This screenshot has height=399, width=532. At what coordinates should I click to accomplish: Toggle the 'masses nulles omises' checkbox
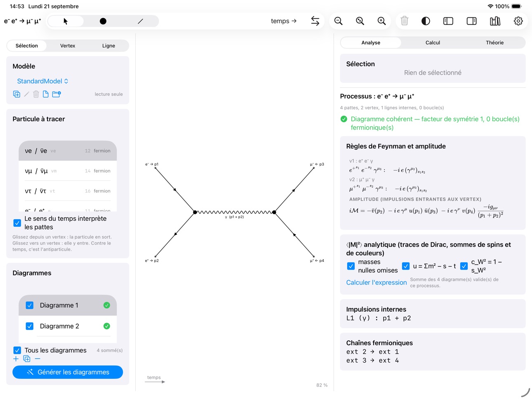point(351,266)
